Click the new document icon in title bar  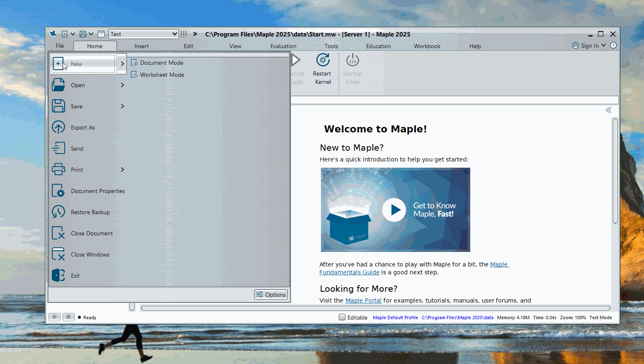pos(64,34)
